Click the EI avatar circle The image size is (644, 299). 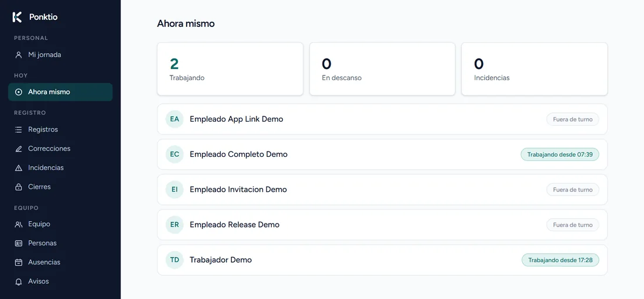pos(174,190)
